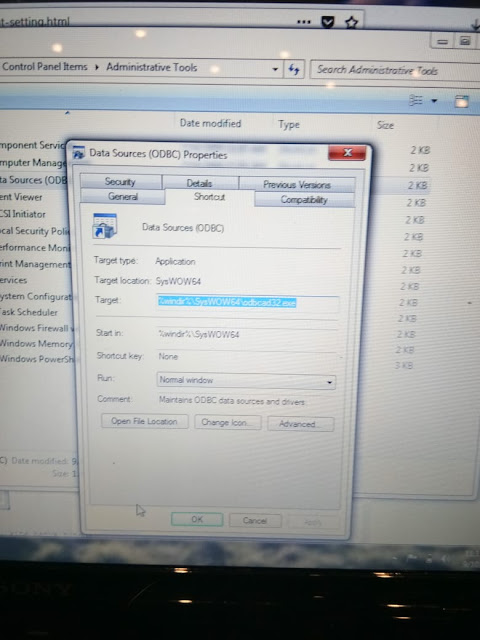
Task: Switch to the Security tab
Action: click(x=120, y=182)
